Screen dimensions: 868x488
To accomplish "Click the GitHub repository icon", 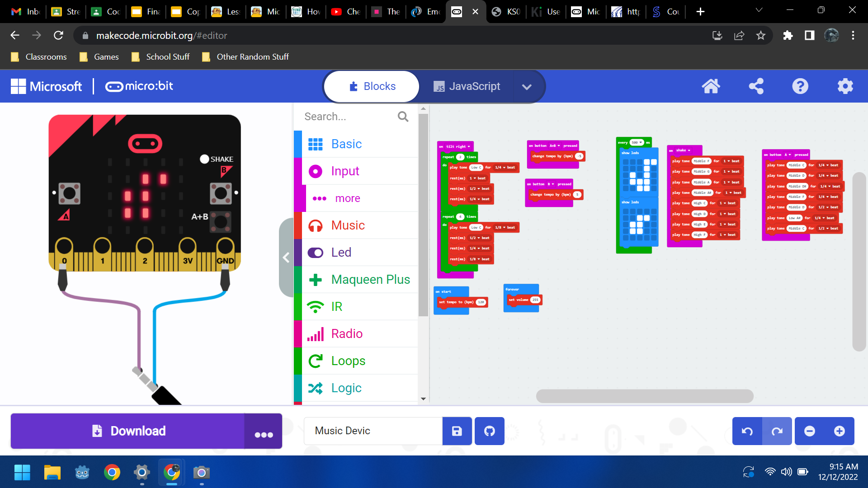I will 489,431.
